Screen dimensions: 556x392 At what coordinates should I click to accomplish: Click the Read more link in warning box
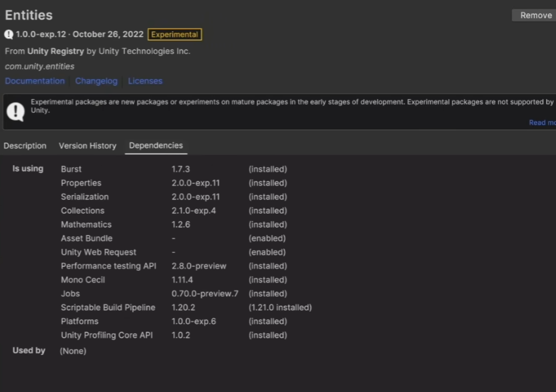542,122
